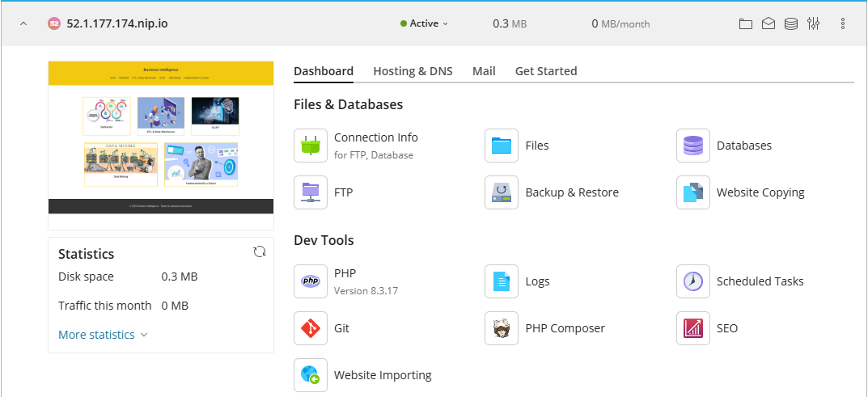The width and height of the screenshot is (868, 397).
Task: Open the Active status dropdown
Action: (425, 24)
